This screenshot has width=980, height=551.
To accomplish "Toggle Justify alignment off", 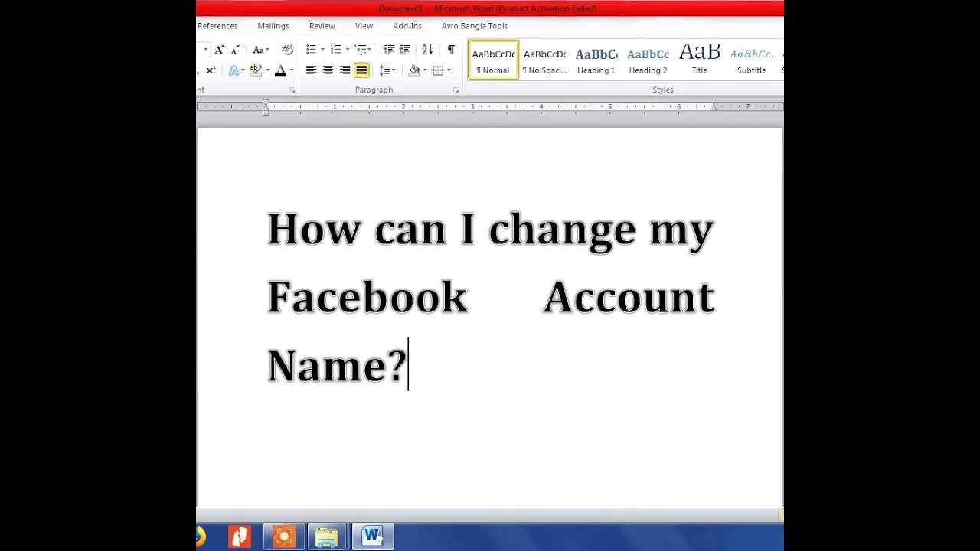I will [x=361, y=70].
